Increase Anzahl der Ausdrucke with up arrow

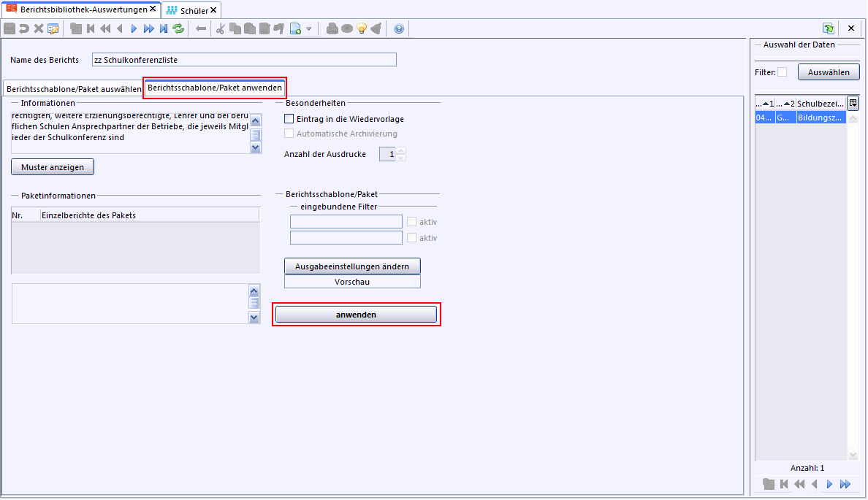401,151
